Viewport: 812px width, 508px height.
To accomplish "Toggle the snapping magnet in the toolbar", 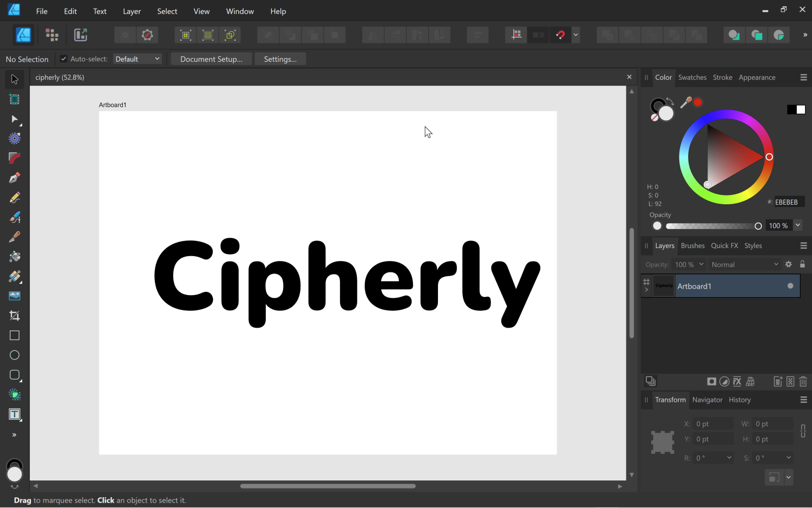I will pos(560,35).
